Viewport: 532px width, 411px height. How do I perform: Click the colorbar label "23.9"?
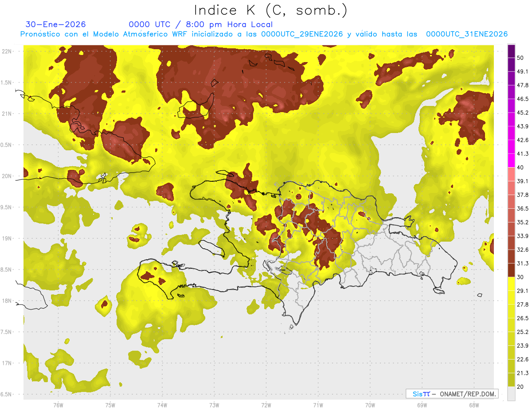click(x=523, y=346)
